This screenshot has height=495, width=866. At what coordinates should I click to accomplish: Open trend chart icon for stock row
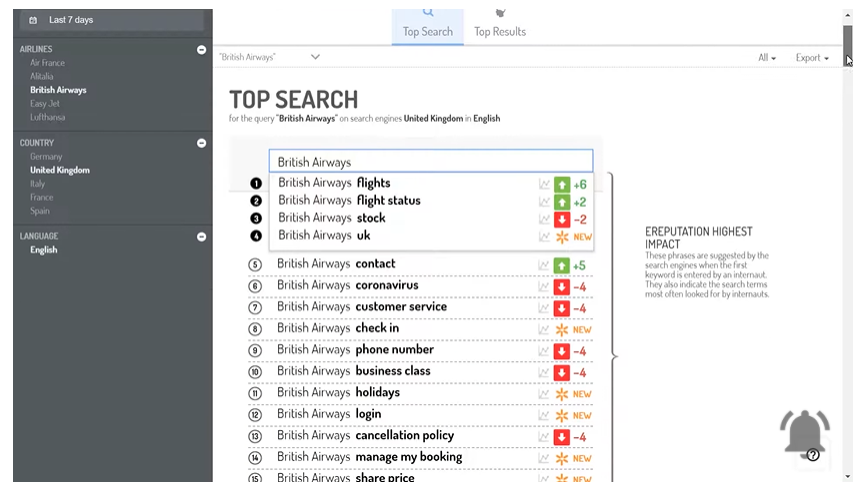pyautogui.click(x=545, y=219)
